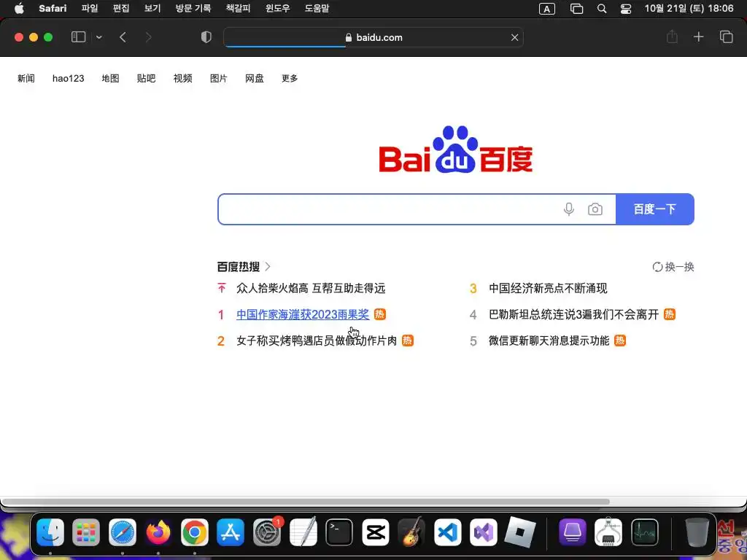Switch input source with the A icon
The image size is (747, 560).
click(546, 9)
